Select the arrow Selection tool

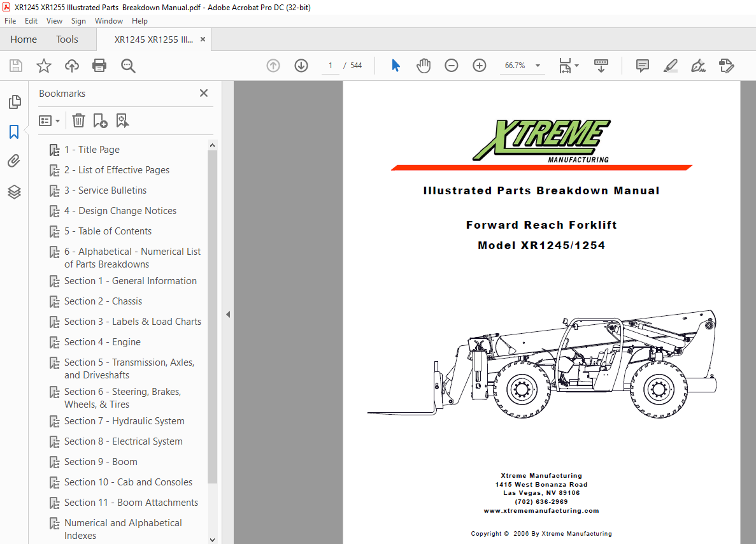[x=396, y=66]
